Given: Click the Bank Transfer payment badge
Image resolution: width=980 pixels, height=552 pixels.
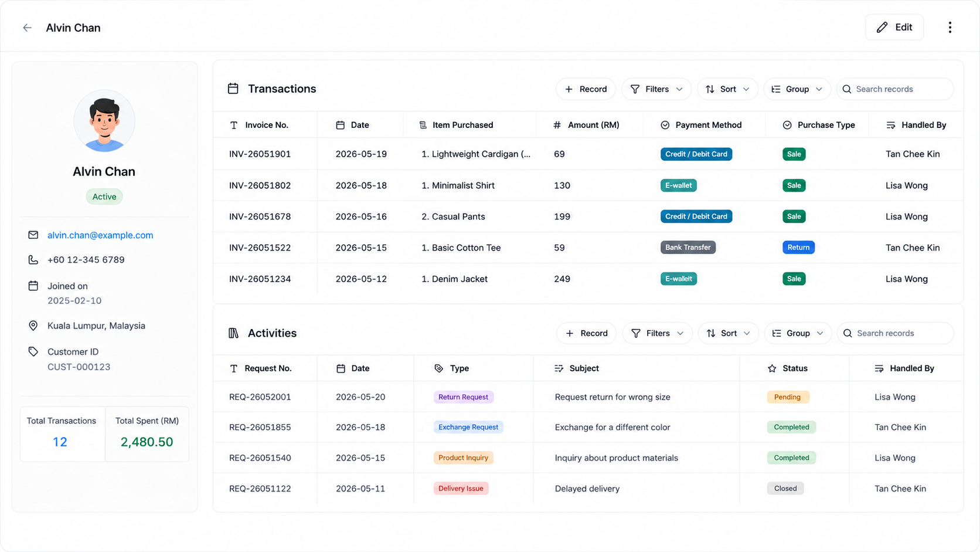Looking at the screenshot, I should 688,248.
